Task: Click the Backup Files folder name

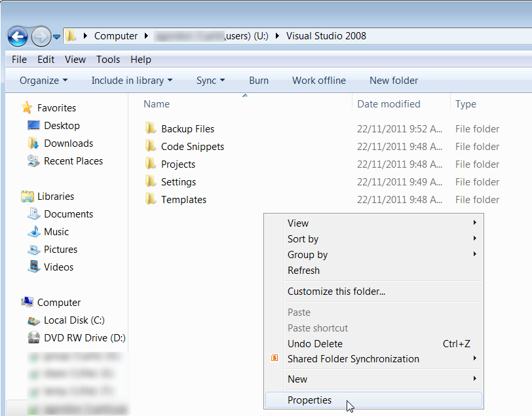Action: [x=187, y=129]
